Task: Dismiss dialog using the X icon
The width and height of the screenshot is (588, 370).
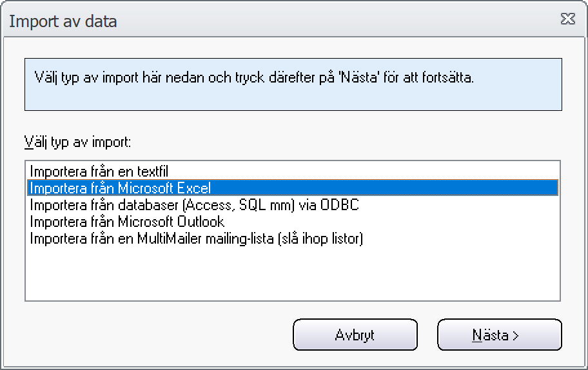Action: pyautogui.click(x=568, y=19)
